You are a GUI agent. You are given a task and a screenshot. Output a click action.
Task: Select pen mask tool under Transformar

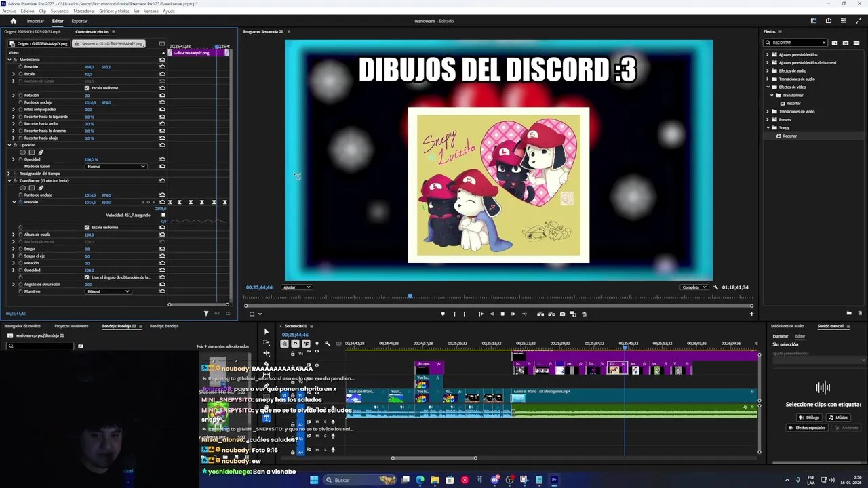(41, 188)
